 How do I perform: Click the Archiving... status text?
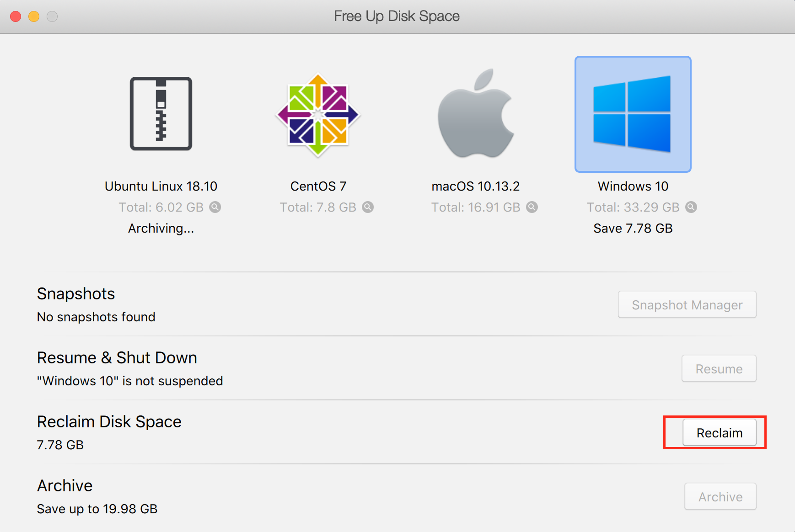pos(161,228)
